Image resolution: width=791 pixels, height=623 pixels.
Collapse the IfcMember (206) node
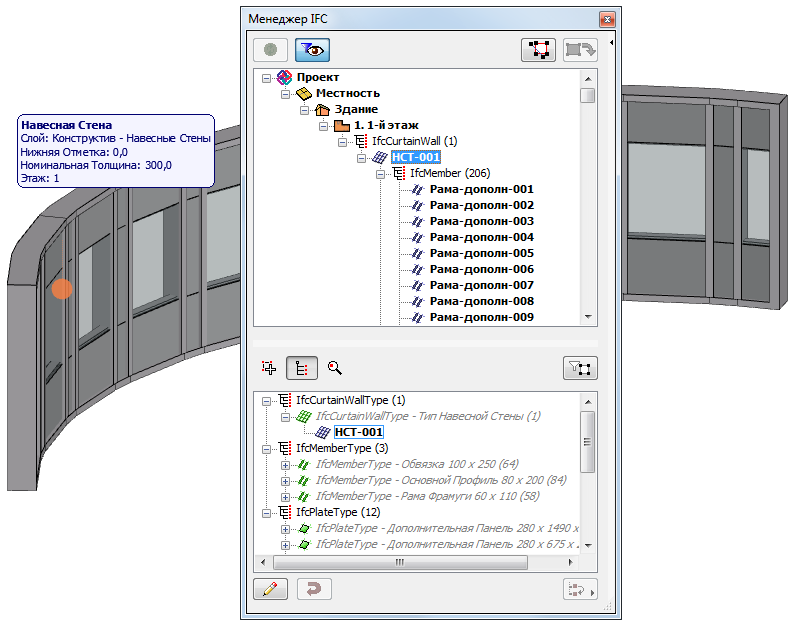pos(380,175)
